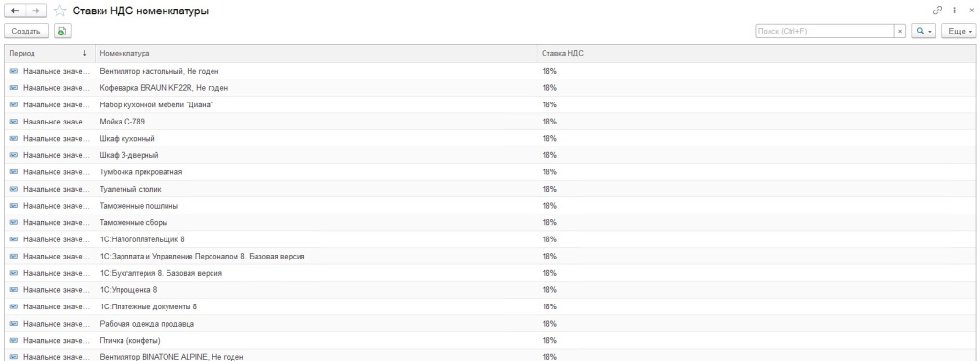This screenshot has width=980, height=361.
Task: Click the green copy-record icon beside Создать
Action: click(62, 31)
